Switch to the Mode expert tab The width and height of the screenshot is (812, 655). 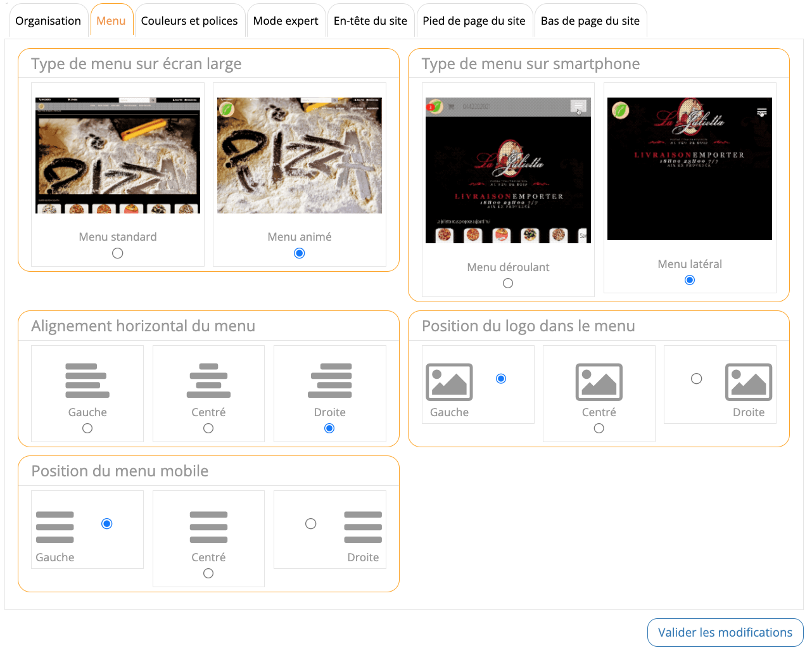(x=286, y=21)
